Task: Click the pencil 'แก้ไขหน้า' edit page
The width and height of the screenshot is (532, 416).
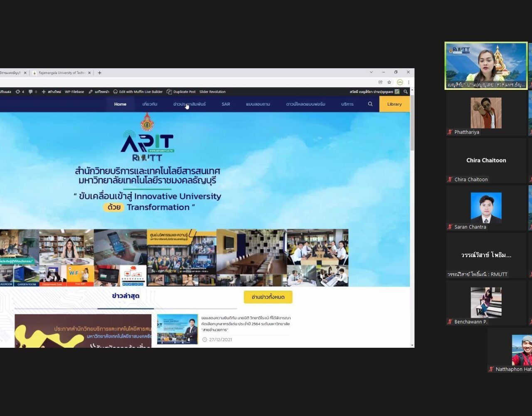Action: [99, 92]
